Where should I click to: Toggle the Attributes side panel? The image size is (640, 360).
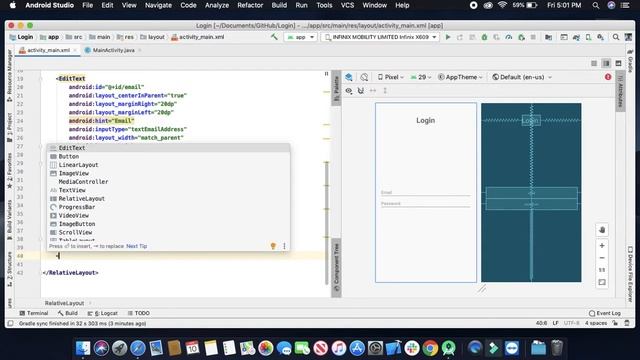tap(620, 92)
